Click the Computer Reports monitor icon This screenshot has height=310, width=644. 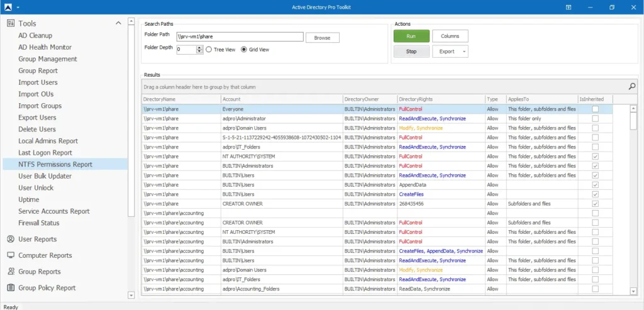pos(11,255)
